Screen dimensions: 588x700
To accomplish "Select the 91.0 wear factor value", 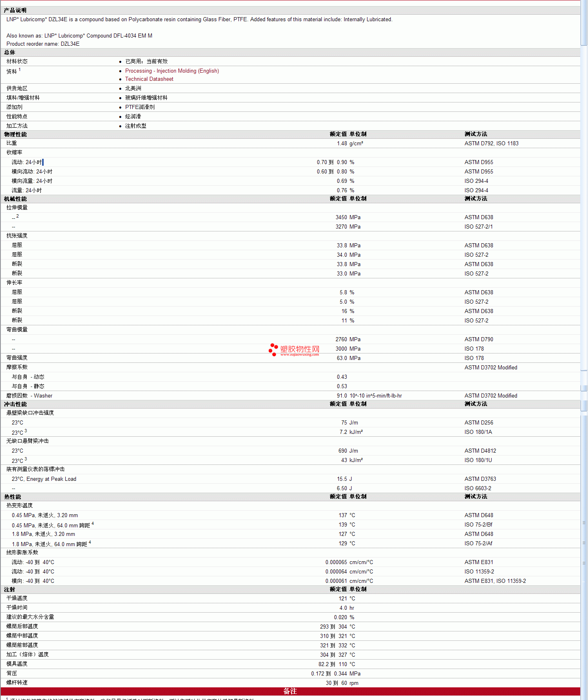I will coord(342,396).
